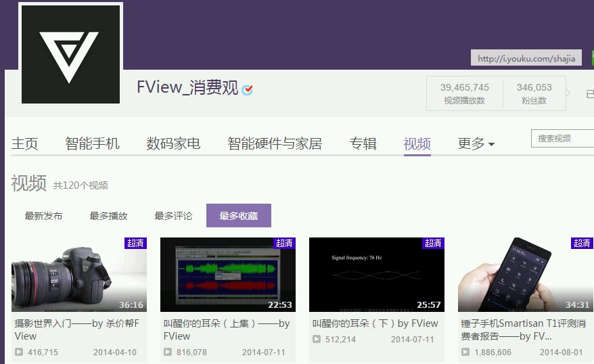This screenshot has width=594, height=364.
Task: Expand the arrow beside the 粉丝数 stats box
Action: pos(568,93)
